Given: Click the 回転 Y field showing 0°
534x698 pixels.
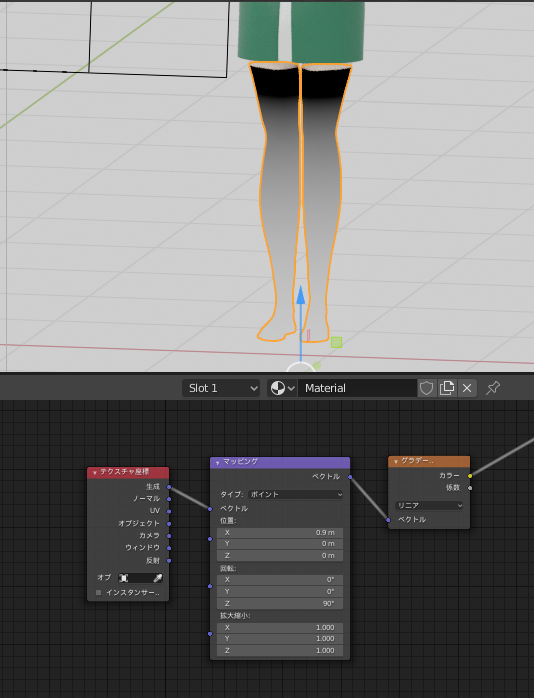Looking at the screenshot, I should click(x=280, y=592).
